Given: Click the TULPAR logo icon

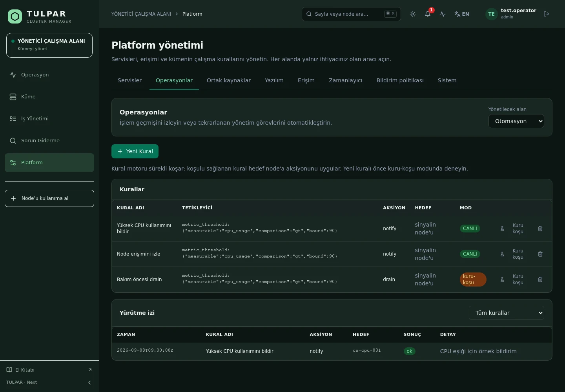Looking at the screenshot, I should pyautogui.click(x=15, y=16).
